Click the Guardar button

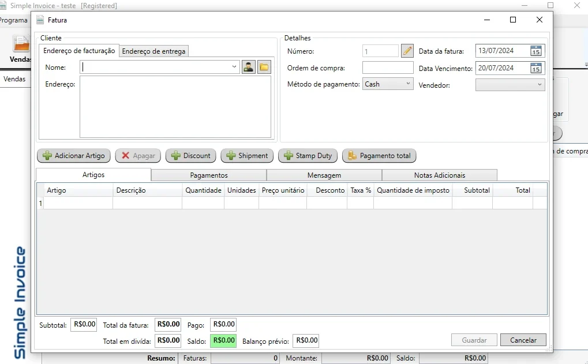pyautogui.click(x=474, y=340)
